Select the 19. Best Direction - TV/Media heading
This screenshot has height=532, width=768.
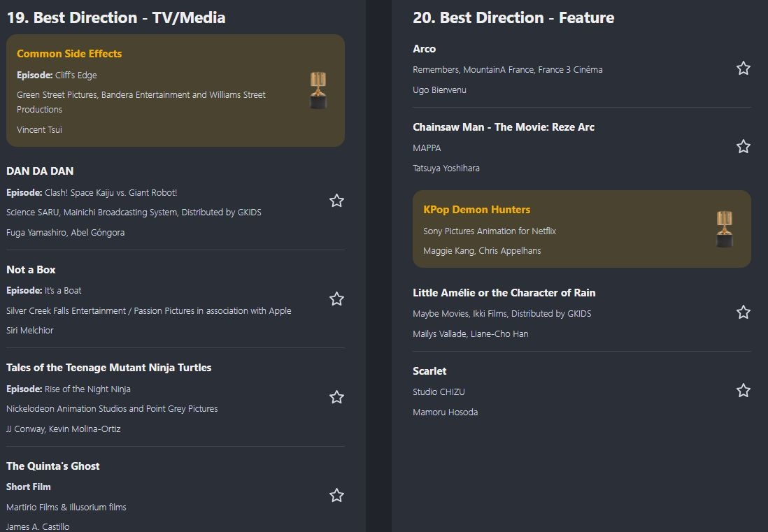pyautogui.click(x=116, y=17)
